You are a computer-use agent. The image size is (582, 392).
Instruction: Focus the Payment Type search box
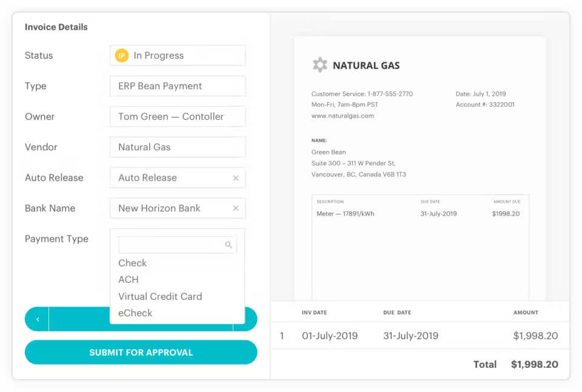176,245
